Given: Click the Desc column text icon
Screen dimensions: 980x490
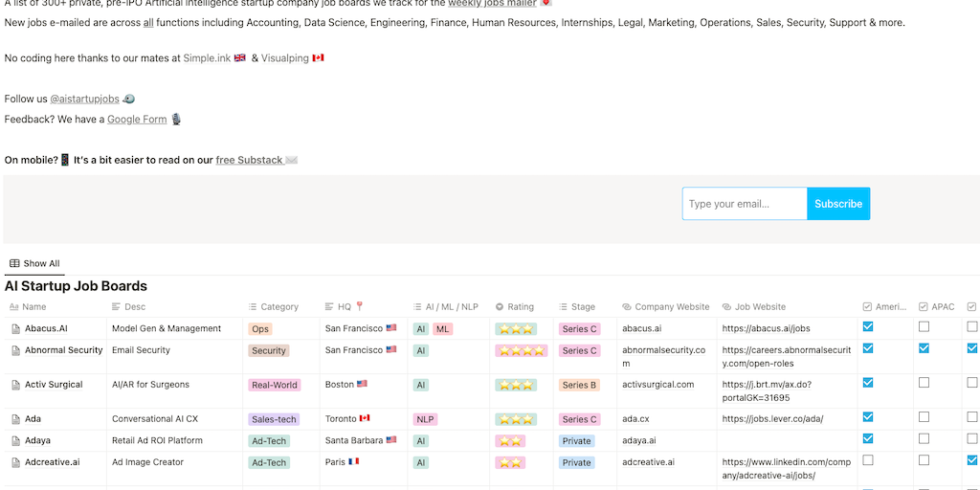Looking at the screenshot, I should (116, 307).
